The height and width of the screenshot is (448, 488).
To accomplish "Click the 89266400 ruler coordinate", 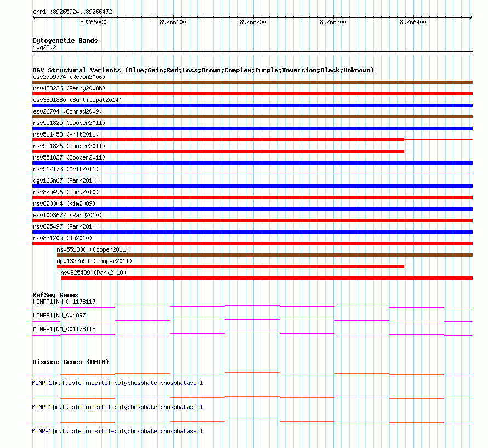I will pos(413,22).
